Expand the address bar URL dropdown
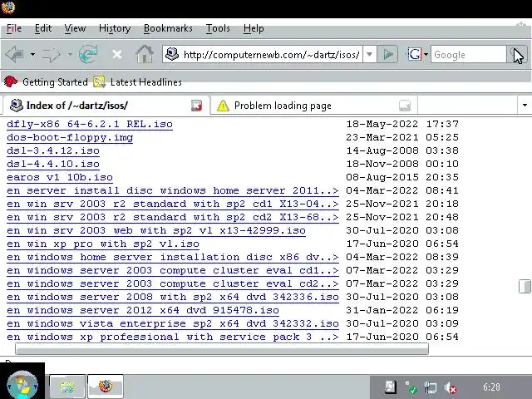 [x=369, y=54]
